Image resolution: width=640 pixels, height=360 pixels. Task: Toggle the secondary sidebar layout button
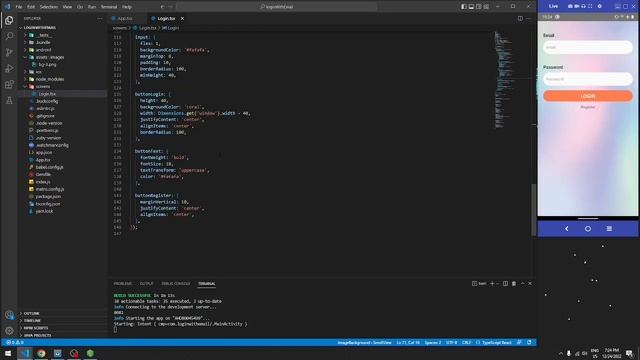478,7
